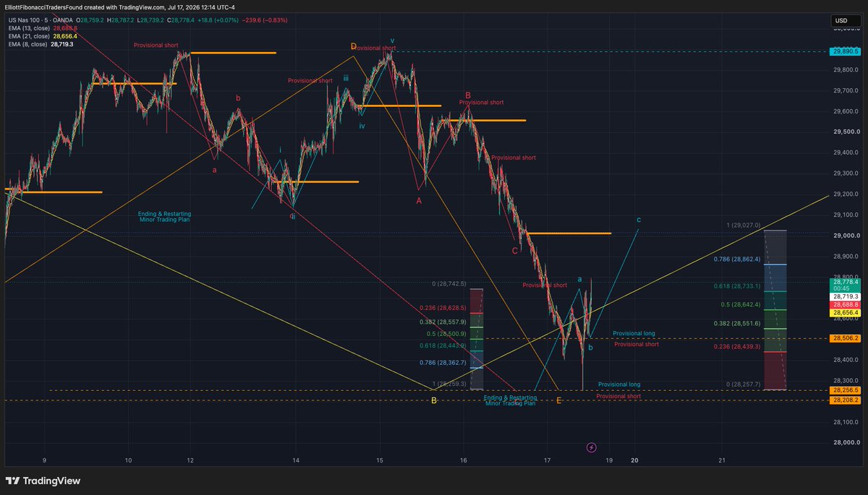Select the orange wave label D
The width and height of the screenshot is (868, 495).
coord(354,46)
